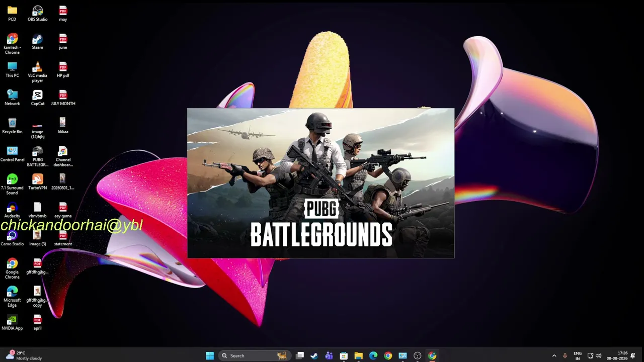Select the PUBG BATTLEGROUNDS desktop shortcut

[37, 157]
